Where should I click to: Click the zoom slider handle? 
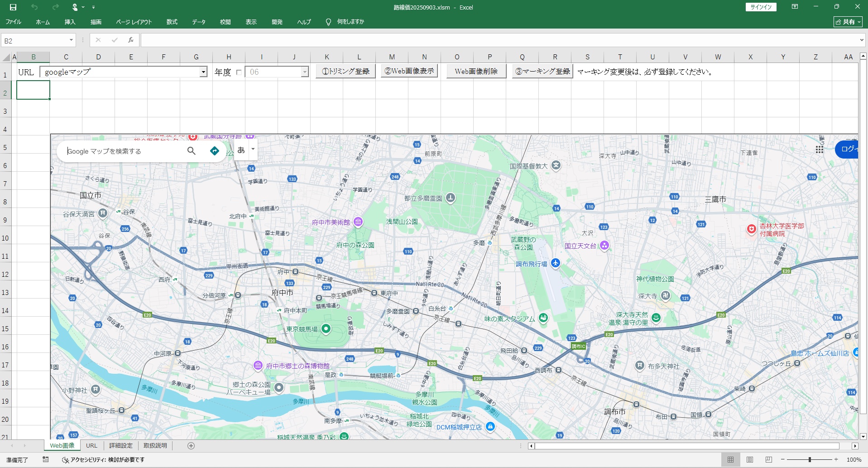tap(810, 459)
